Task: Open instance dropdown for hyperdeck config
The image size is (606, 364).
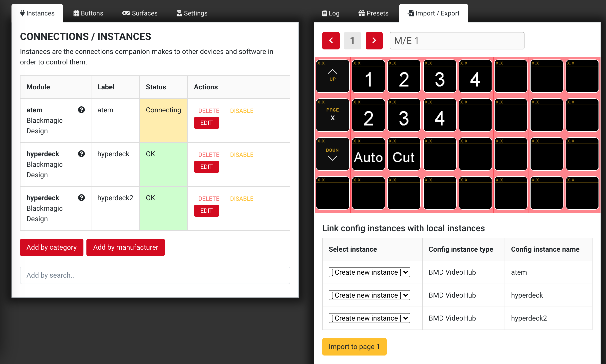Action: coord(369,295)
